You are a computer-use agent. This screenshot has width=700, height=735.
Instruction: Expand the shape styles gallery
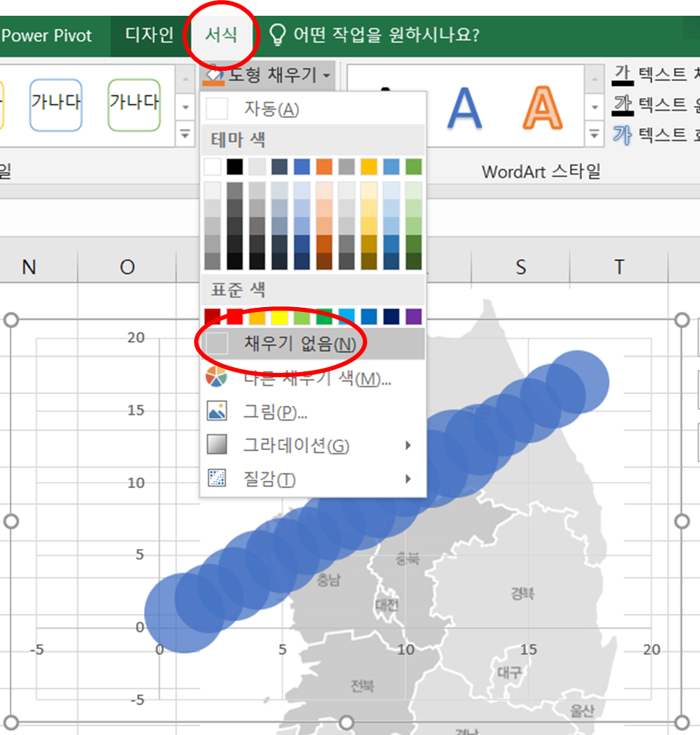(x=185, y=135)
